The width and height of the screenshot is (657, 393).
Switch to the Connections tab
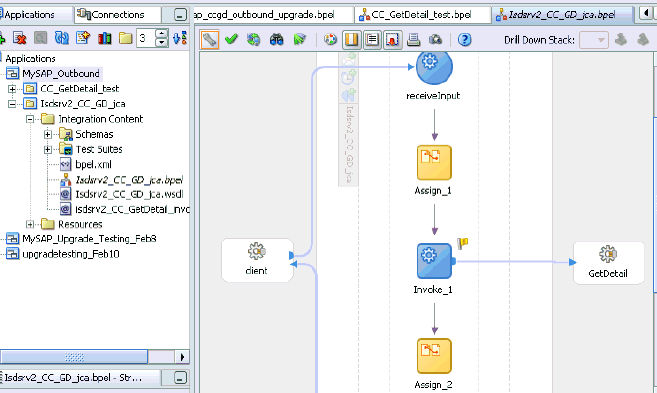tap(117, 15)
